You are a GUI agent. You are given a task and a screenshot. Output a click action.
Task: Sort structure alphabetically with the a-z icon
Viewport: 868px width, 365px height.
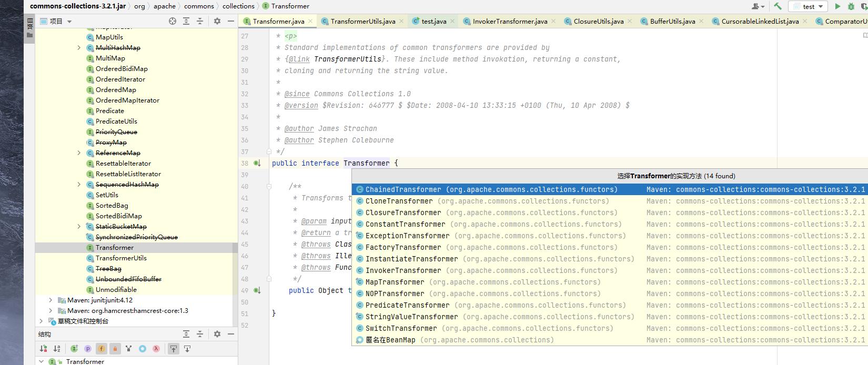point(57,348)
